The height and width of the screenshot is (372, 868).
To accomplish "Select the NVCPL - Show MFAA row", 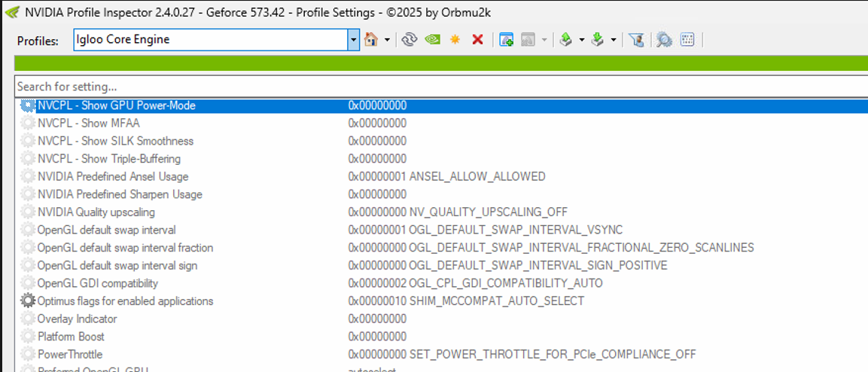I will (x=88, y=123).
